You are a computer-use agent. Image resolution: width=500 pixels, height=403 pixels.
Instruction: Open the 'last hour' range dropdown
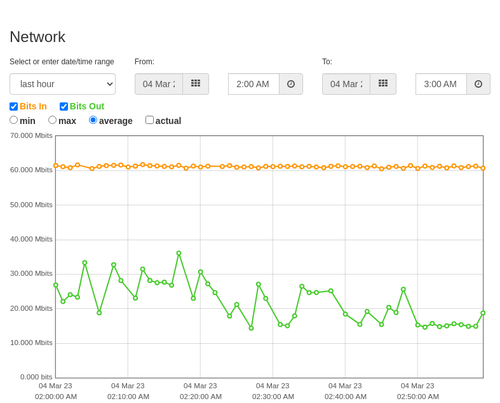tap(63, 84)
